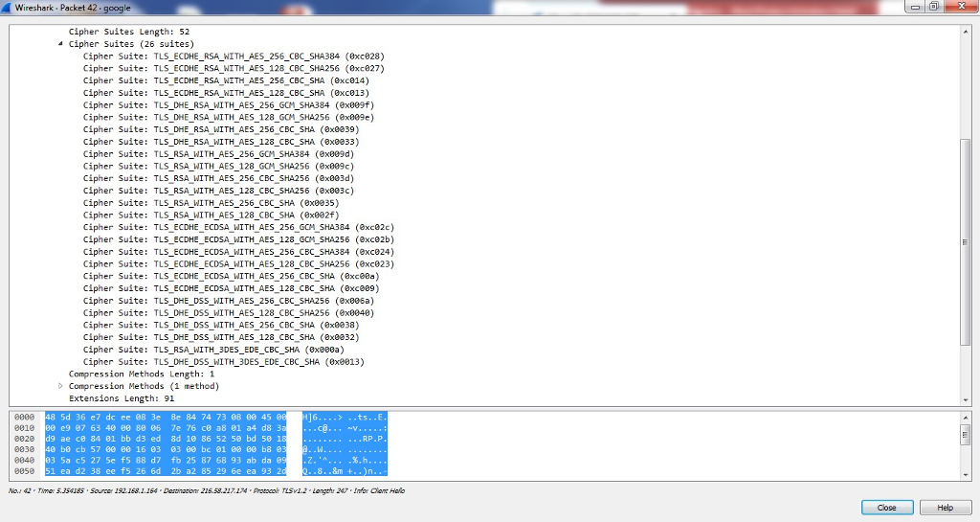Viewport: 980px width, 522px height.
Task: Click the hex pane scroll-down arrow
Action: (965, 475)
